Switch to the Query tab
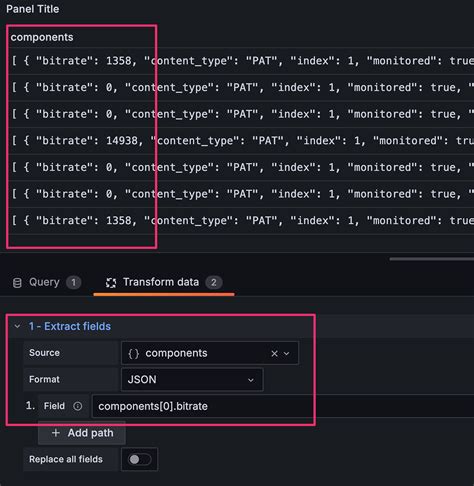474x486 pixels. pos(46,282)
